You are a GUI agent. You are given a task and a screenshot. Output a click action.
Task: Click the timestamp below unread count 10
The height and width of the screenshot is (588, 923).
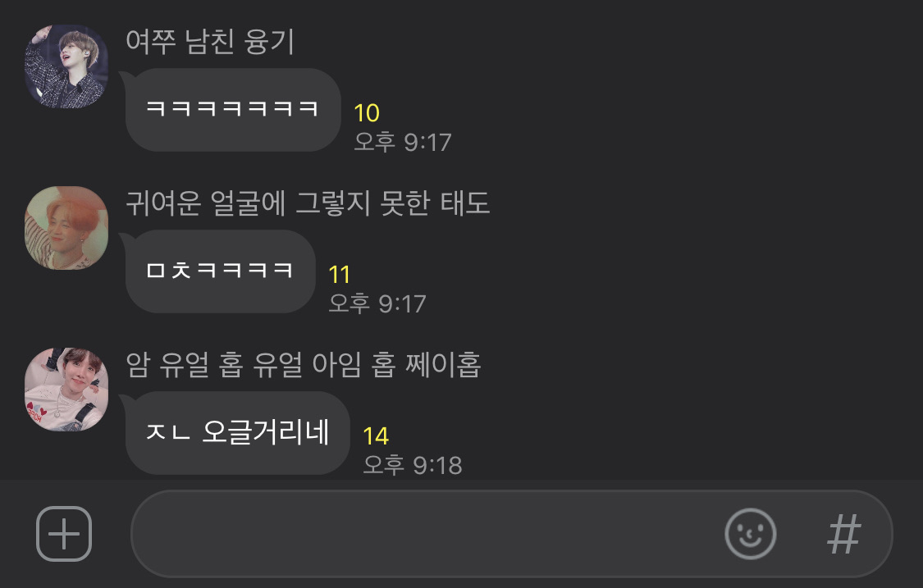[x=403, y=142]
